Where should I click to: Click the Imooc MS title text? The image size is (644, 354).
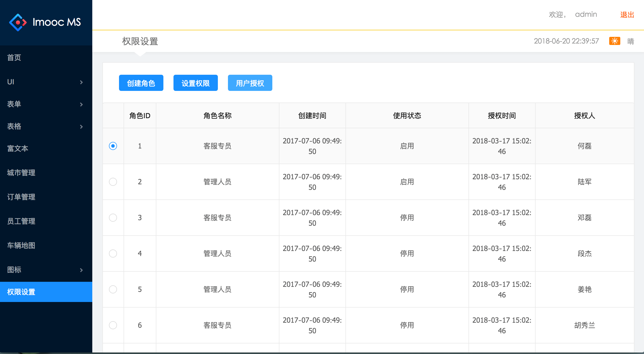coord(57,22)
